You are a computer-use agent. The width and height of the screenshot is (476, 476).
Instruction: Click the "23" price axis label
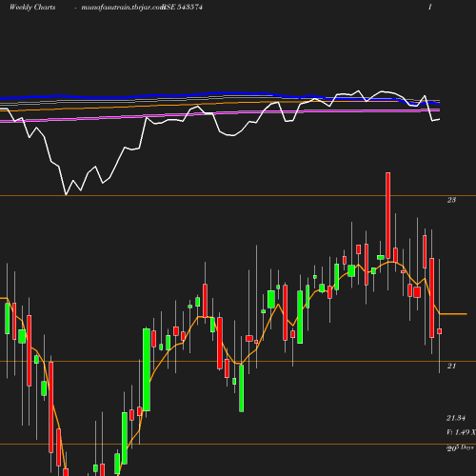451,200
